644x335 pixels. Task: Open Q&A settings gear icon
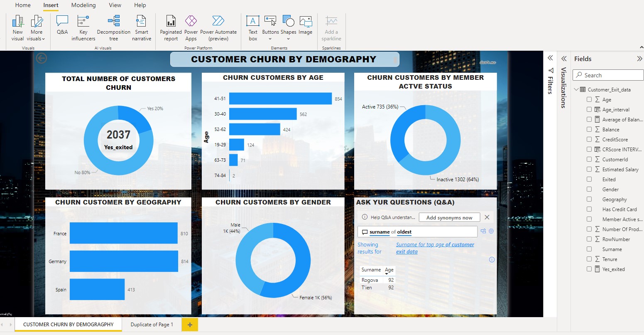(491, 232)
